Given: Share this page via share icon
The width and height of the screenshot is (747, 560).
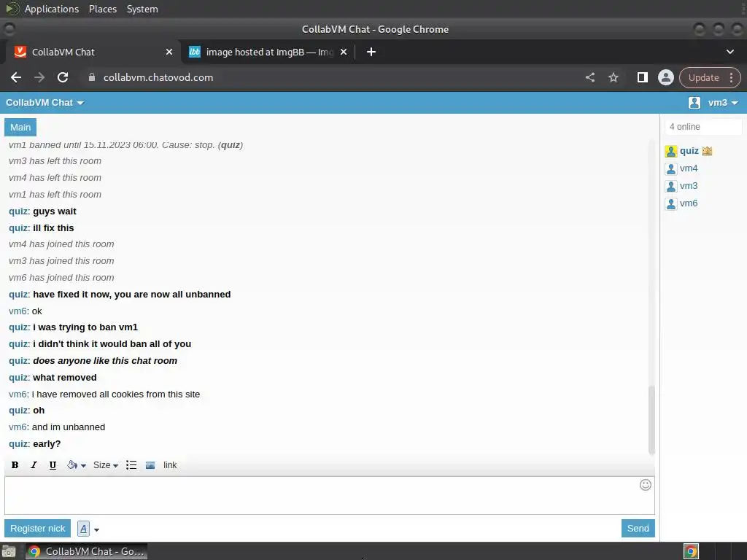Looking at the screenshot, I should [589, 77].
